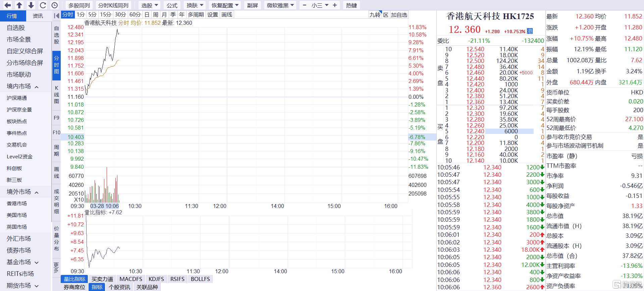Screen dimensions: 644x291
Task: Click the 副屏 button
Action: (x=253, y=5)
